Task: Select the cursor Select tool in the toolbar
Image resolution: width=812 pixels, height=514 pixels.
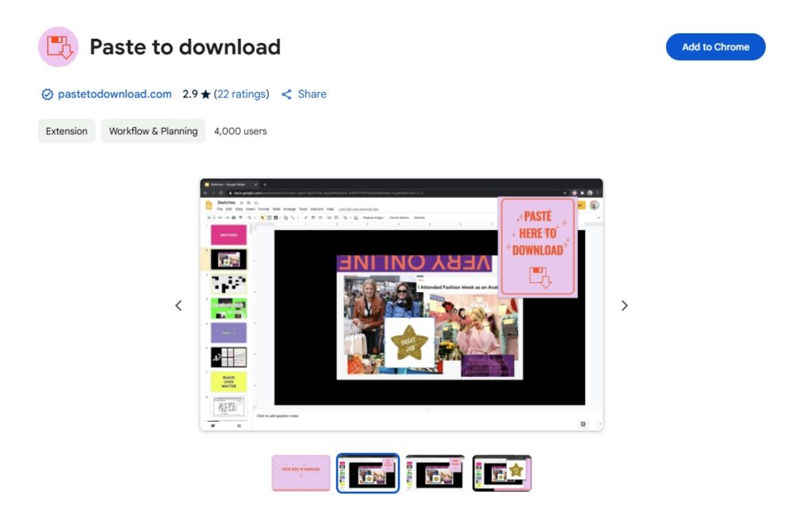Action: tap(262, 217)
